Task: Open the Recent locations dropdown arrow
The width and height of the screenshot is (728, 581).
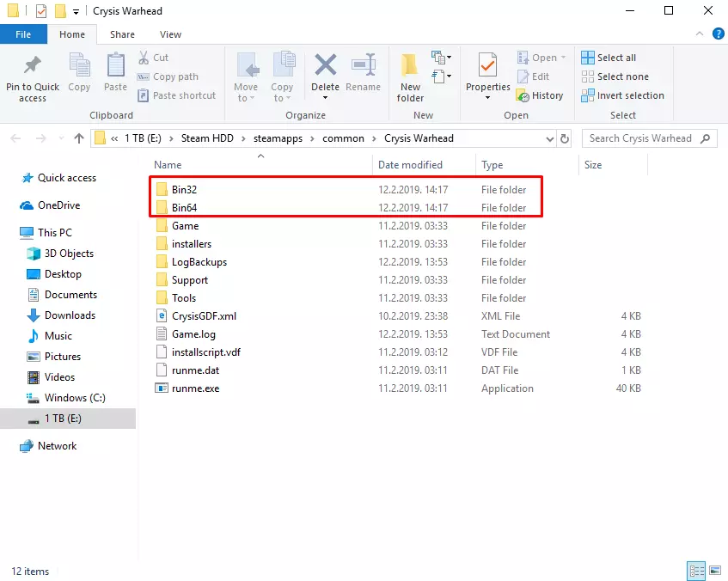Action: 61,138
